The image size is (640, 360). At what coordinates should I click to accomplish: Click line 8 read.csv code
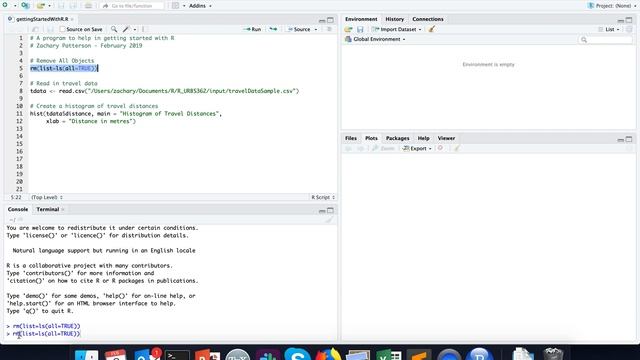[x=164, y=91]
